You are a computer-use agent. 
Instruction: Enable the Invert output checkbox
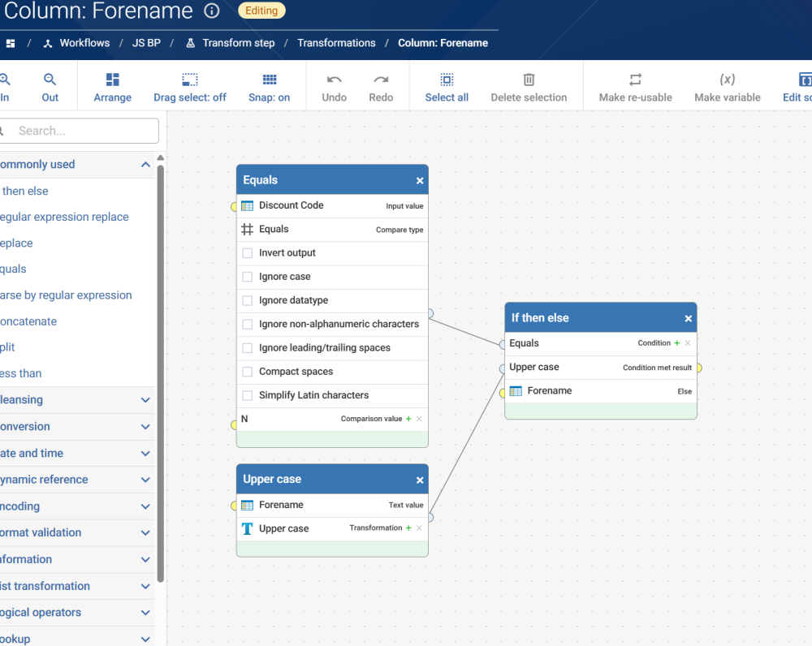(x=248, y=253)
